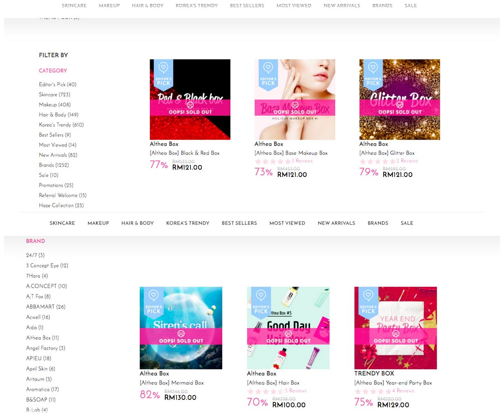Click Editor's Pick badge on Glitter Box
504x420 pixels.
coord(373,75)
